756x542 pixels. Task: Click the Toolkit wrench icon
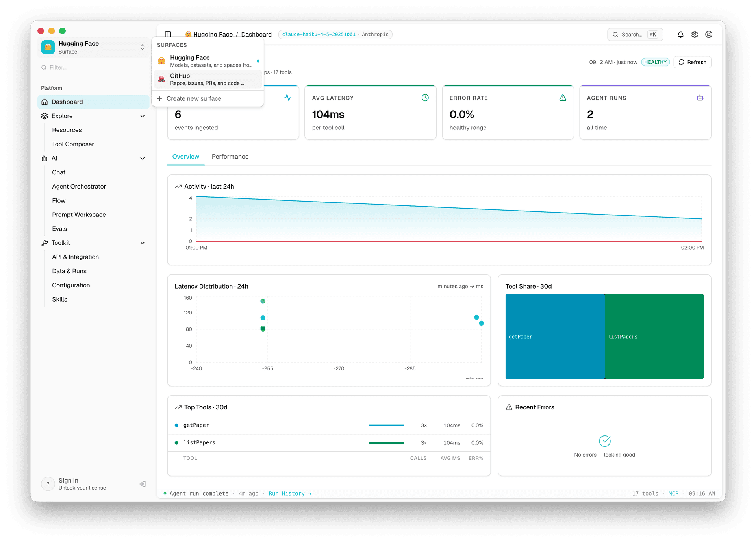[44, 243]
